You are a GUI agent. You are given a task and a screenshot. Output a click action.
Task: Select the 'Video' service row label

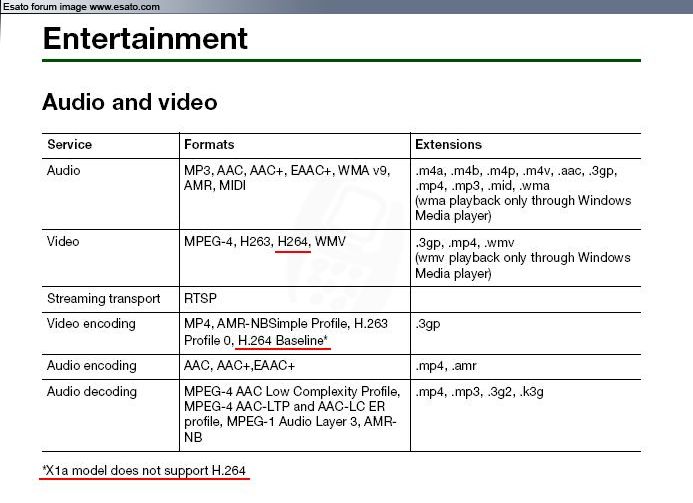tap(63, 241)
